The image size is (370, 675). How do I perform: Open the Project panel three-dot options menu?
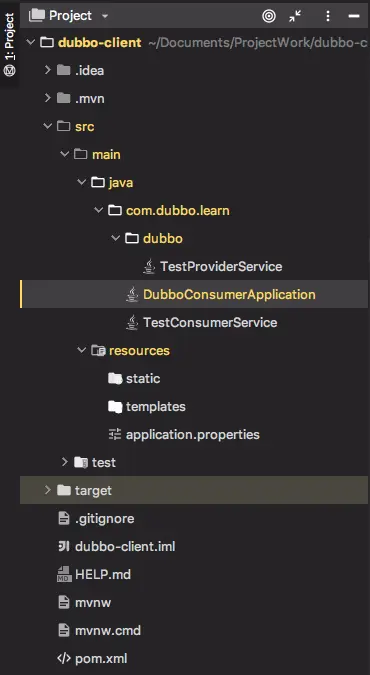(328, 16)
